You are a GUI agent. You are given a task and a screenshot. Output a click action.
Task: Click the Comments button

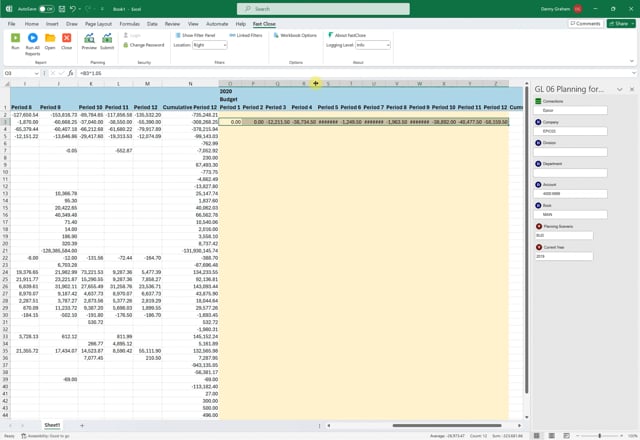pyautogui.click(x=585, y=23)
